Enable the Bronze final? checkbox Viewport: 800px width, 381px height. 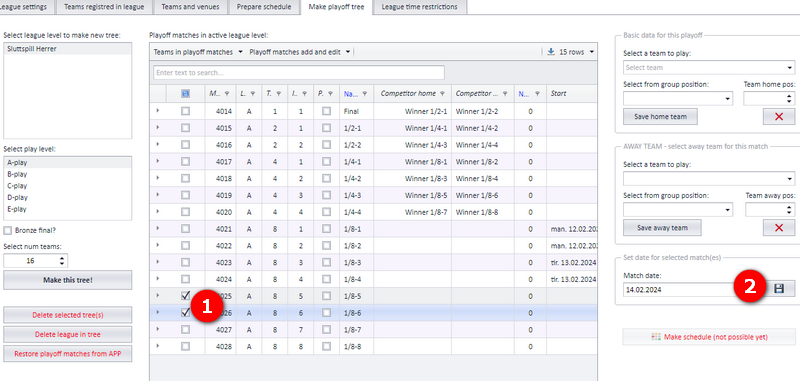[8, 231]
